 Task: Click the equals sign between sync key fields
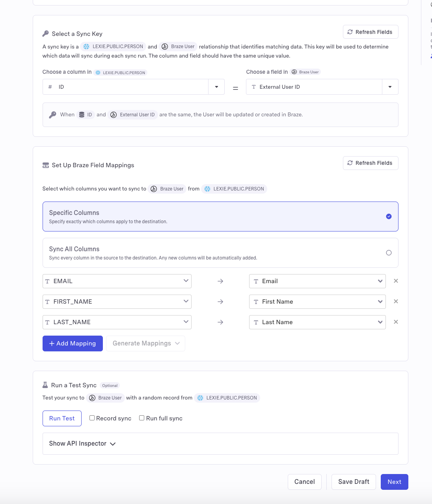coord(235,88)
